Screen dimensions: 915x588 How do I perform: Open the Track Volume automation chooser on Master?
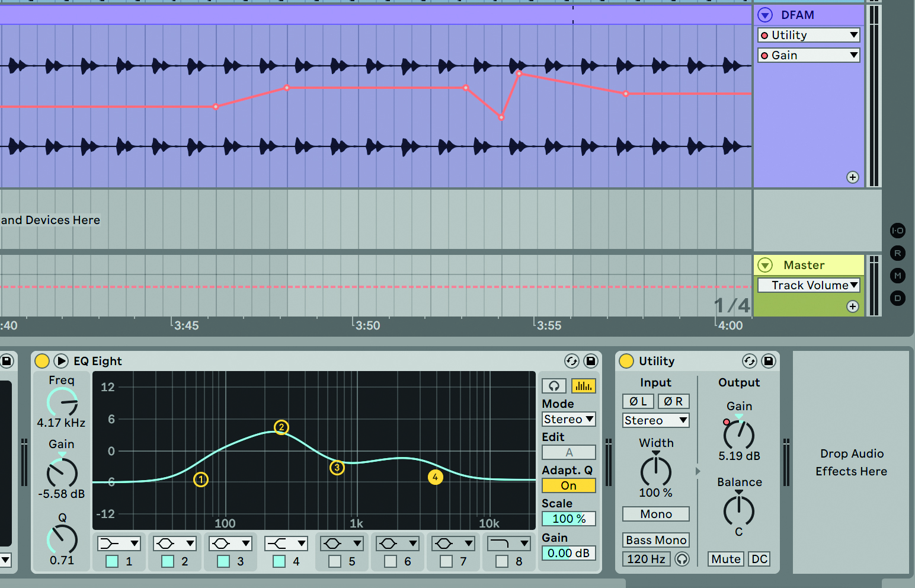click(808, 285)
